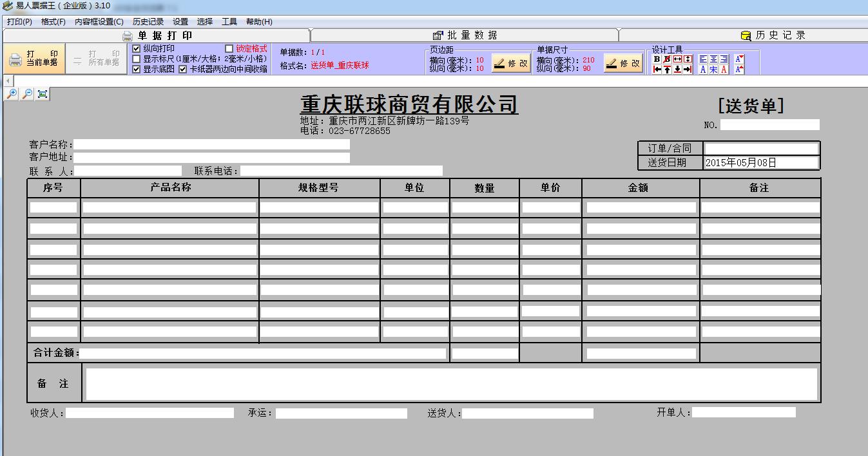Click the NO. number input field
Image resolution: width=868 pixels, height=456 pixels.
pos(770,125)
